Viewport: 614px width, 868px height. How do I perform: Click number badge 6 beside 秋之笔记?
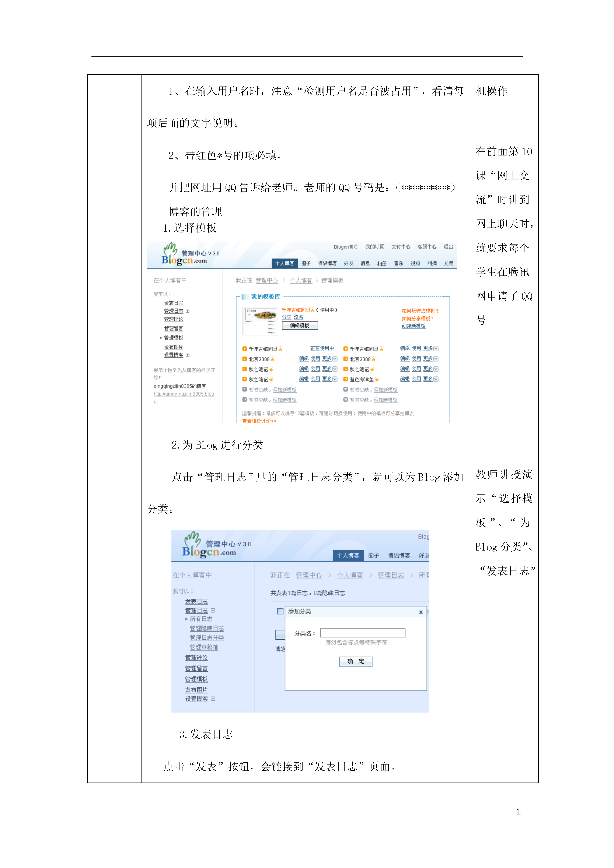pos(345,369)
